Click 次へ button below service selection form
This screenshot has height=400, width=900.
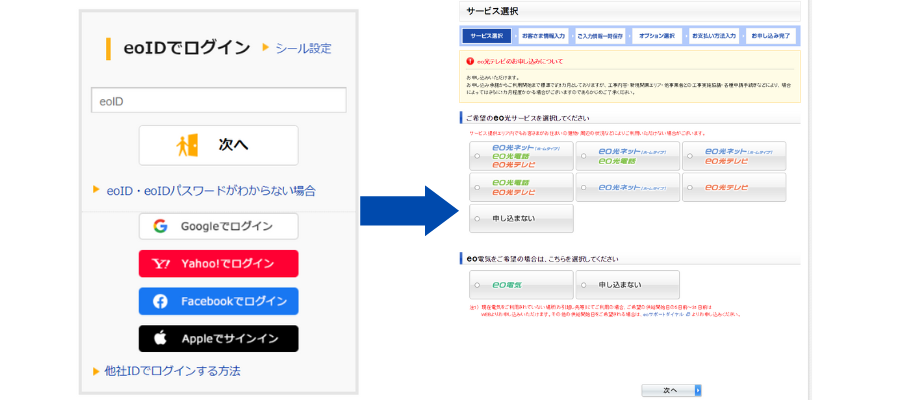pyautogui.click(x=671, y=390)
